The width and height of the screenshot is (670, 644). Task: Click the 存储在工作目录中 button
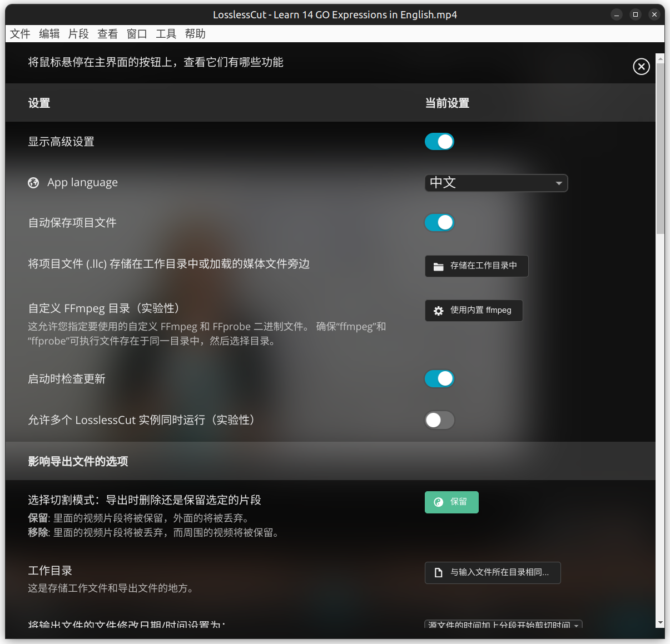(x=477, y=266)
